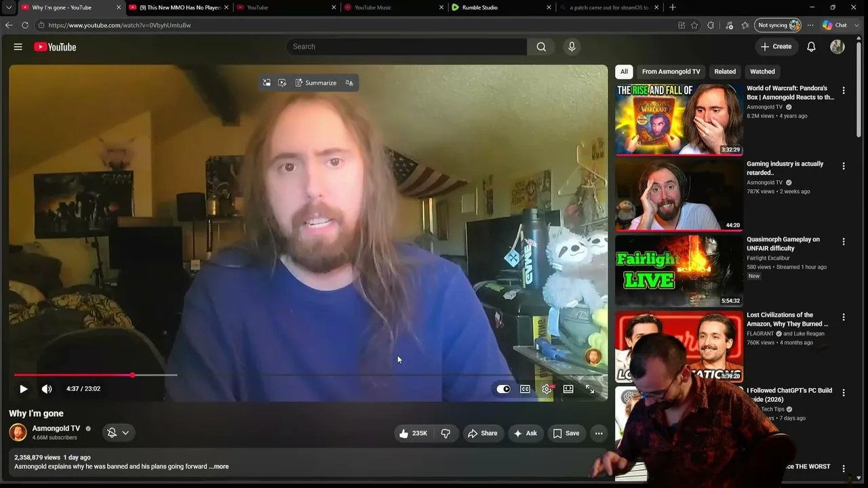The image size is (868, 488).
Task: Click the translate overlay icon
Action: tap(349, 83)
